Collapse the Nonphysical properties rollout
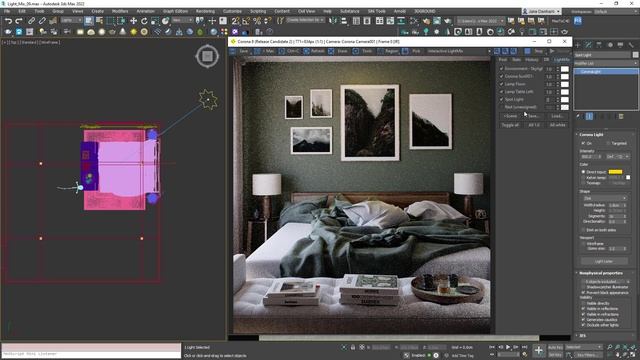Viewport: 640px width, 360px height. 600,273
